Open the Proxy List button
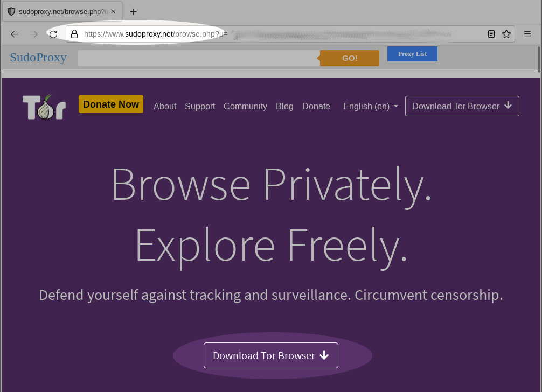The image size is (542, 392). pyautogui.click(x=412, y=54)
